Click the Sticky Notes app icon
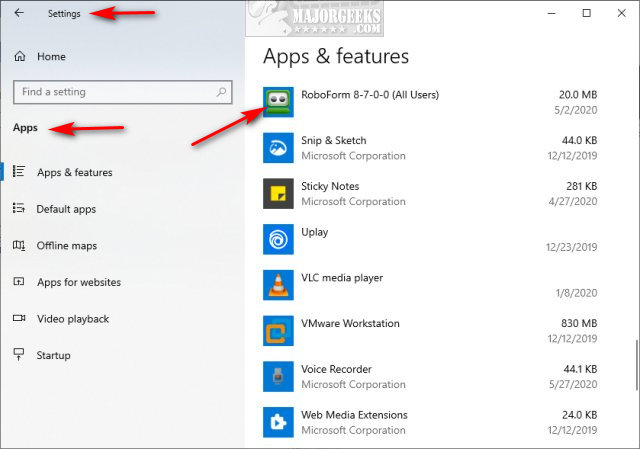Viewport: 640px width, 449px height. point(278,193)
